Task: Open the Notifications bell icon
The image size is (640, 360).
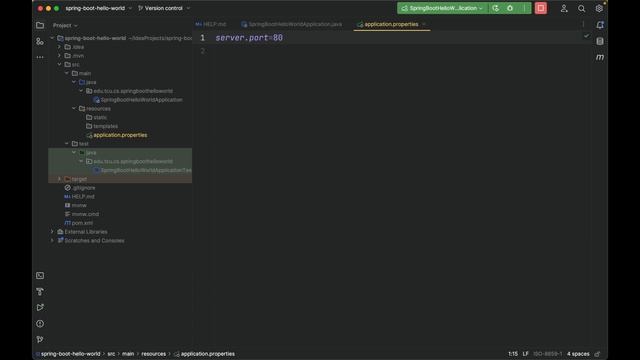Action: click(x=600, y=25)
